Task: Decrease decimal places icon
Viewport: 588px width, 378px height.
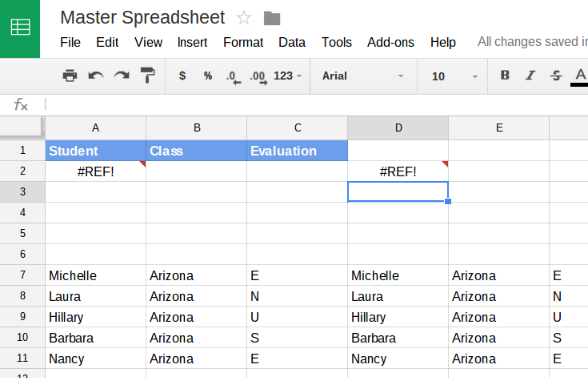Action: [x=233, y=77]
